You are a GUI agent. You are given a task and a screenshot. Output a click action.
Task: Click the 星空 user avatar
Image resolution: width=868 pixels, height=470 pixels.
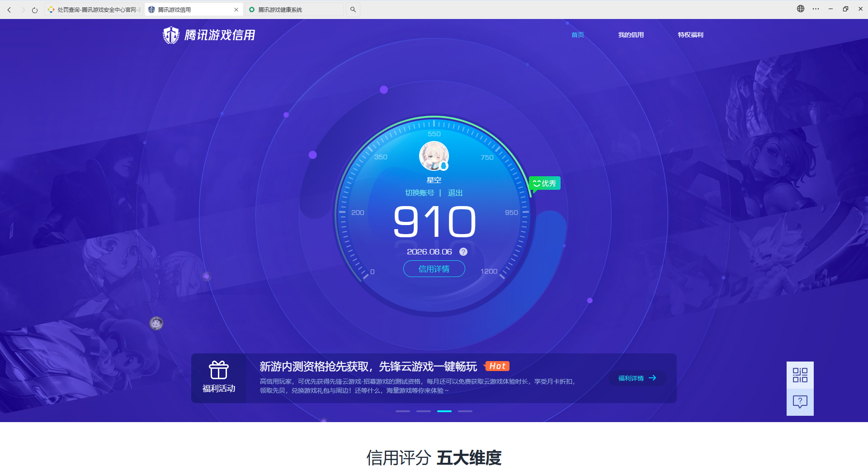pos(434,156)
